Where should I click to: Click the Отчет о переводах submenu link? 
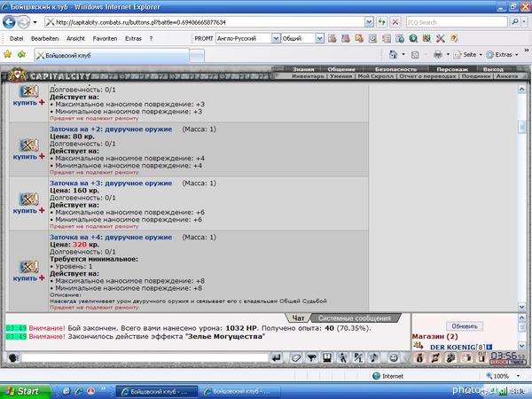pos(427,76)
